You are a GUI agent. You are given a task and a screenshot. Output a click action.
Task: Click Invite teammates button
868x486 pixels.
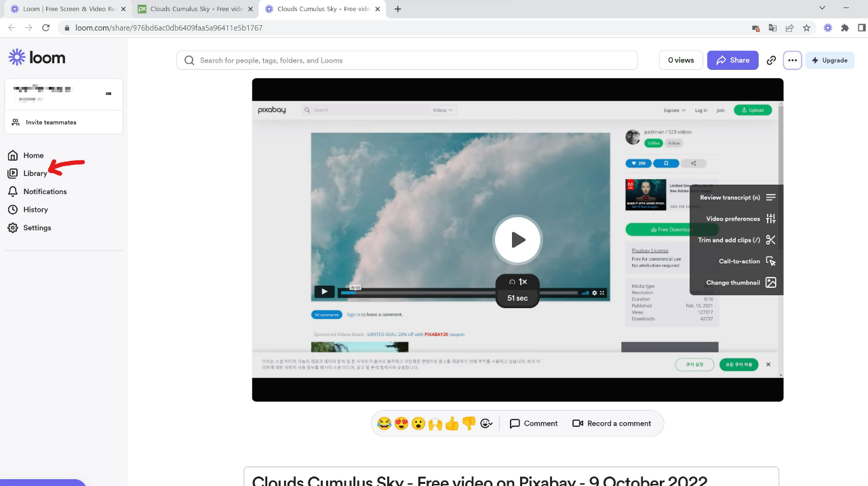(x=64, y=122)
